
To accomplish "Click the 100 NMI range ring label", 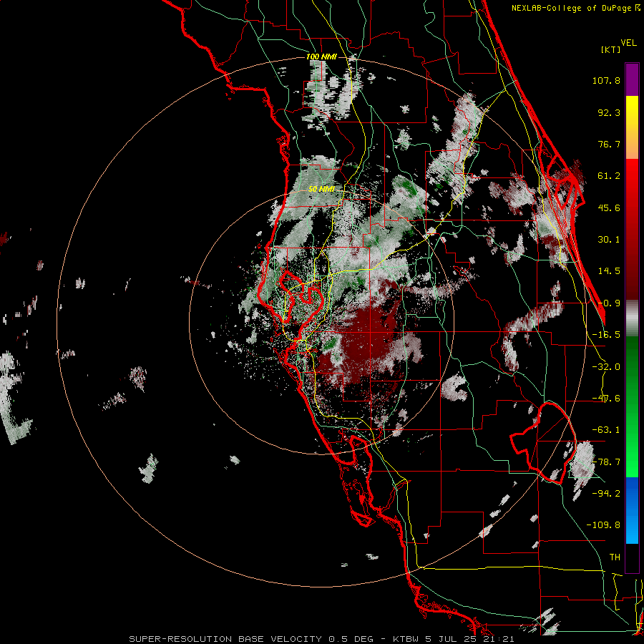I will [321, 57].
